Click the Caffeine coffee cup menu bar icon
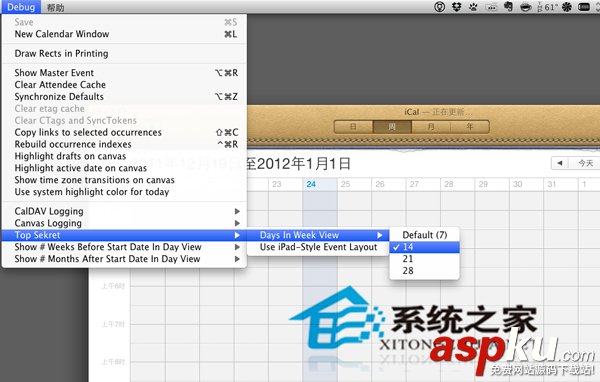 pos(526,7)
